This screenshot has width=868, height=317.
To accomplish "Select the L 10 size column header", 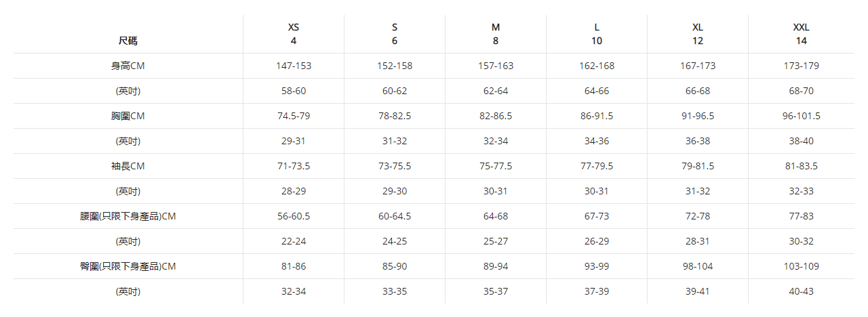I will 596,34.
